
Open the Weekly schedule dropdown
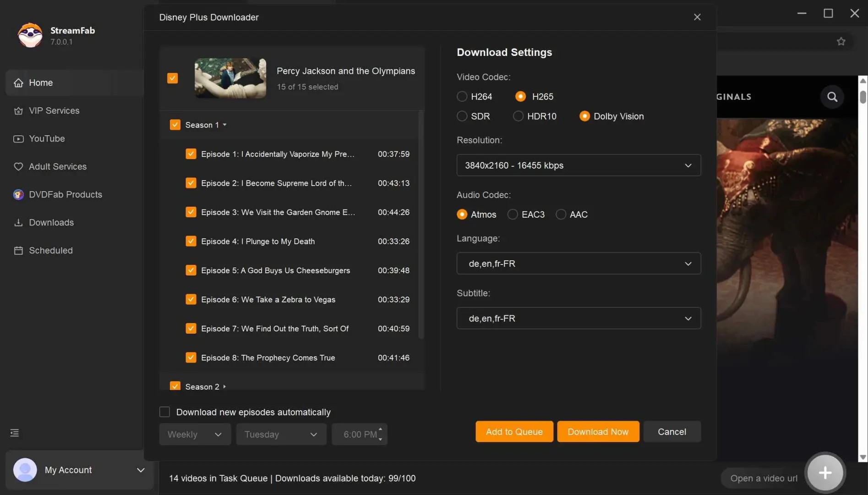click(x=195, y=434)
